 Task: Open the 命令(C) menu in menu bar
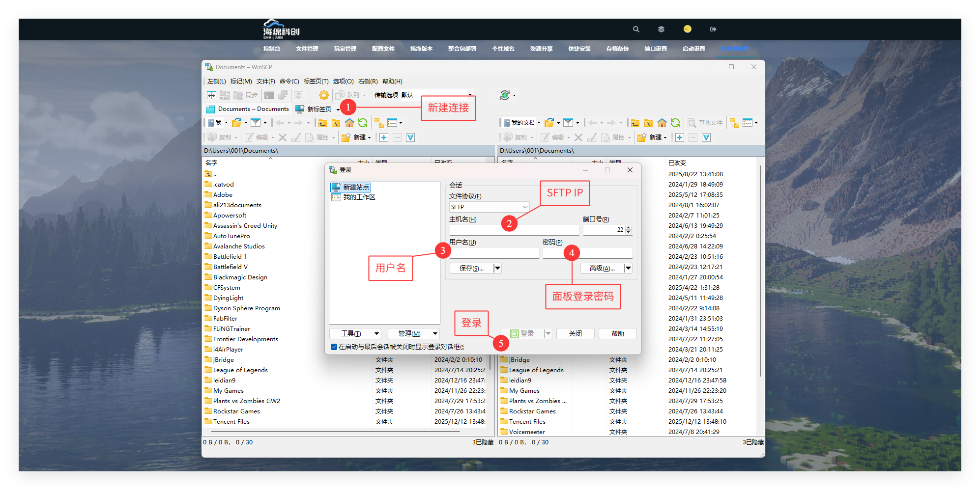[x=289, y=82]
